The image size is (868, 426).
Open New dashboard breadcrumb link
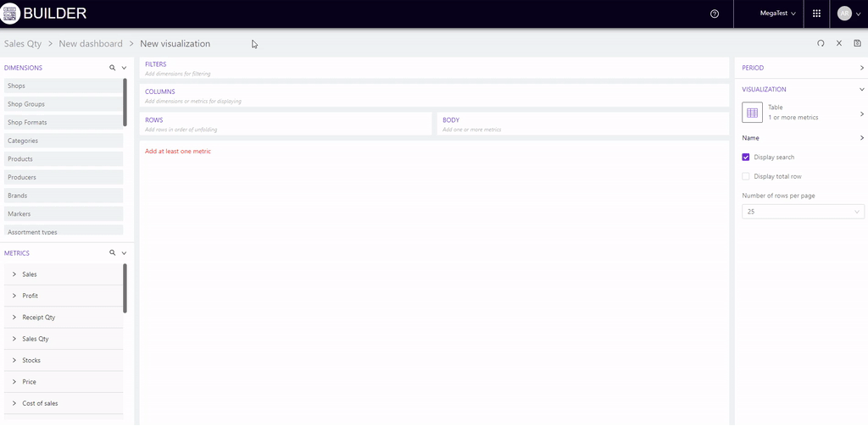pyautogui.click(x=91, y=43)
